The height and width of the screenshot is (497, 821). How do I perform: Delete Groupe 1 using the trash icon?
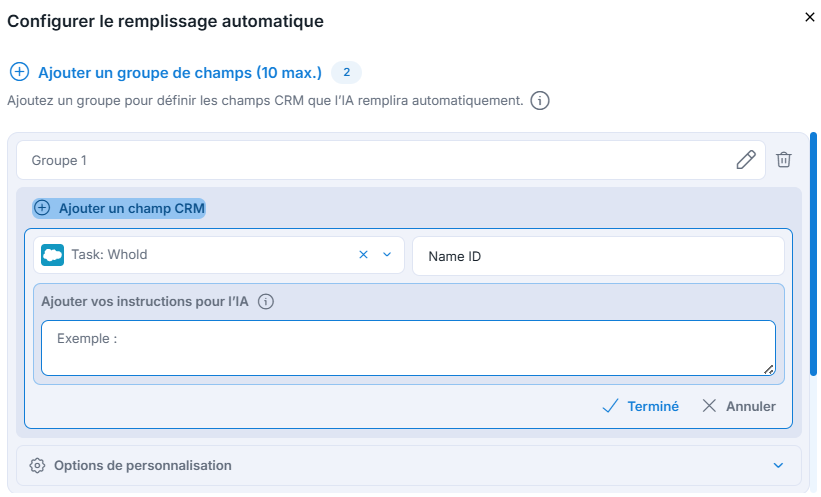click(783, 160)
